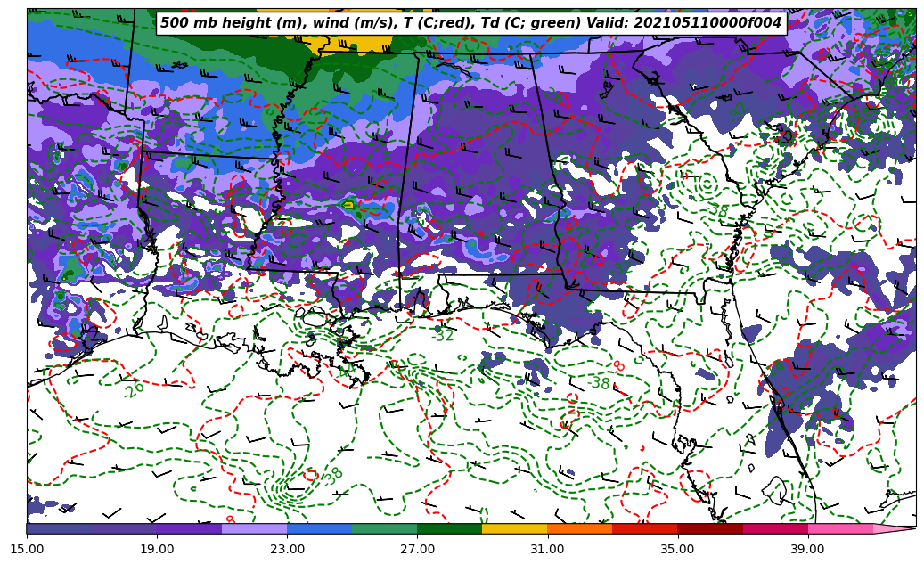Select the hot pink colorbar segment

839,528
